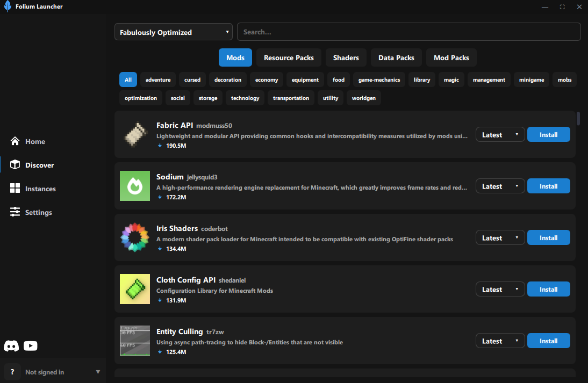Toggle the game-mechanics category filter
This screenshot has height=383, width=588.
pos(379,80)
